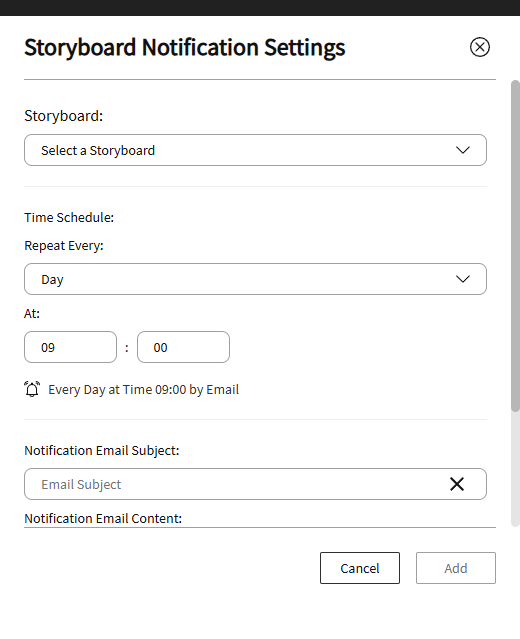Cancel the notification settings
Viewport: 520px width, 639px height.
pyautogui.click(x=359, y=568)
